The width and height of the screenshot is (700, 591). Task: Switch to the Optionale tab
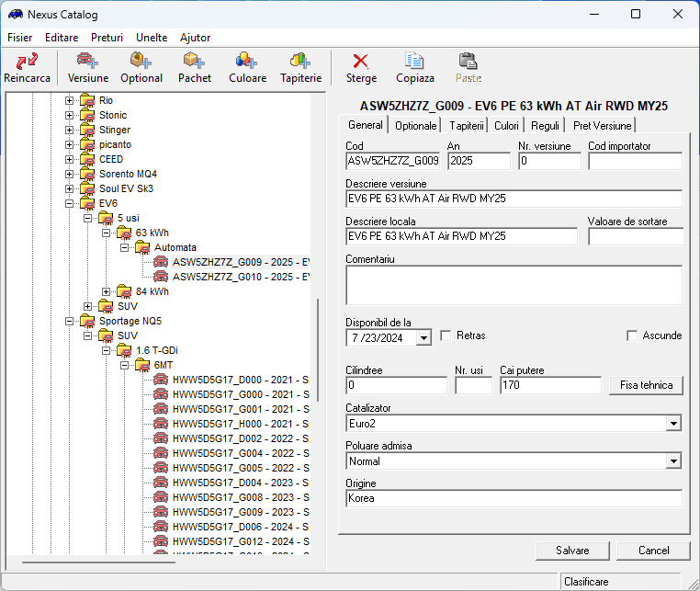point(415,126)
